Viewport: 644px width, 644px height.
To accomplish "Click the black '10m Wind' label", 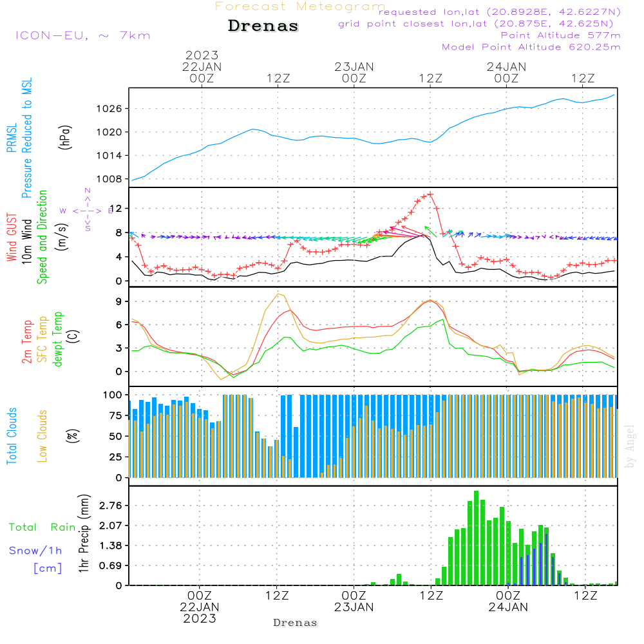I will click(26, 241).
